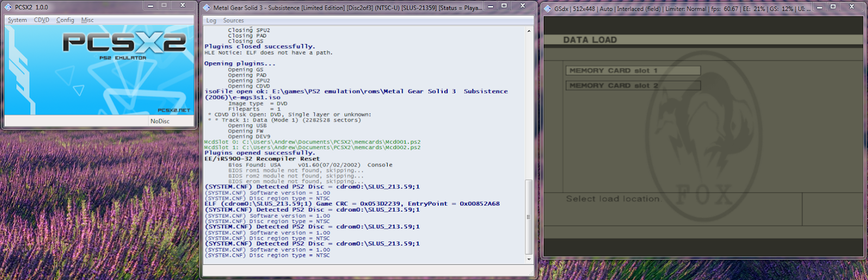Click the DATA LOAD heading

click(590, 40)
